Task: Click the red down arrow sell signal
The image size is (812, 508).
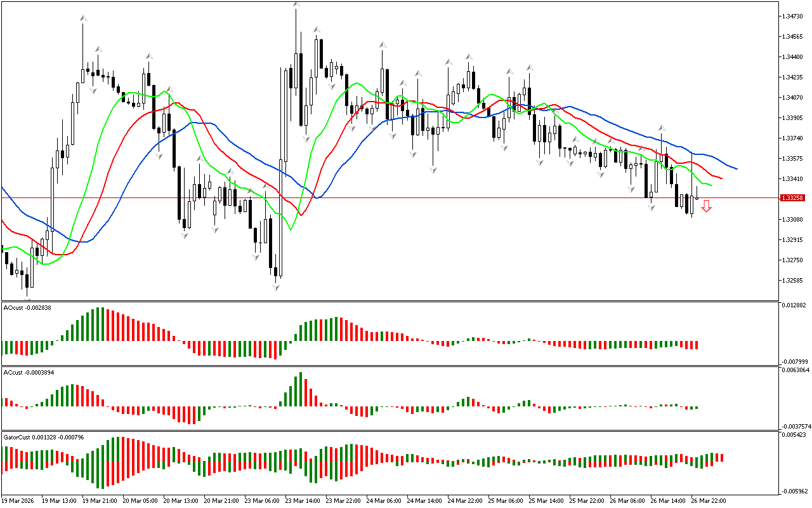Action: pos(706,206)
